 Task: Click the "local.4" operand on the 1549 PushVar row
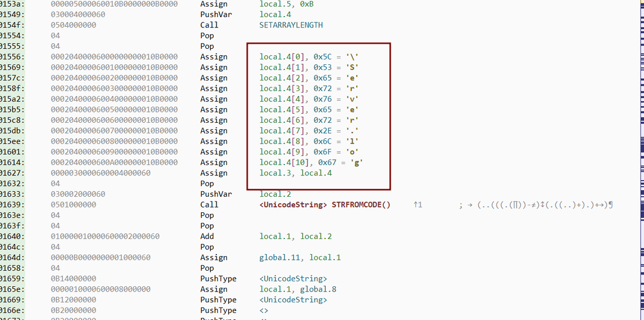click(x=275, y=14)
